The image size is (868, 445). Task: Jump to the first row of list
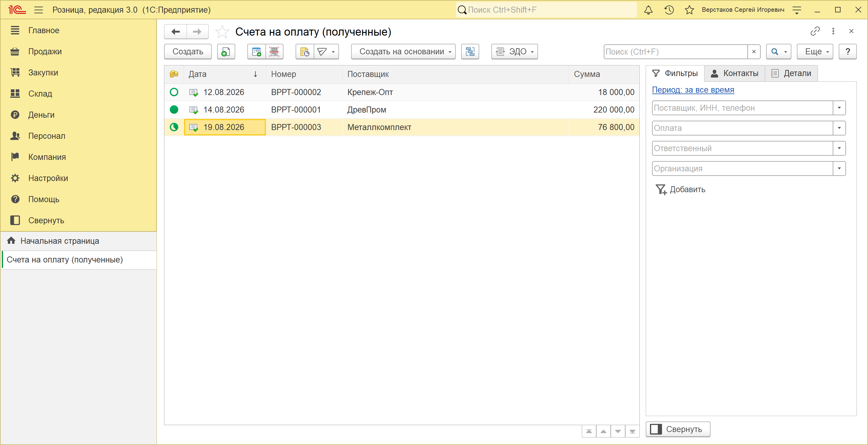click(x=589, y=431)
